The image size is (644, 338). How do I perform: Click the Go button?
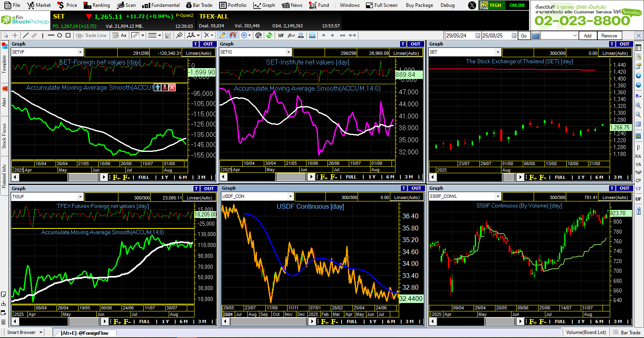click(x=524, y=35)
